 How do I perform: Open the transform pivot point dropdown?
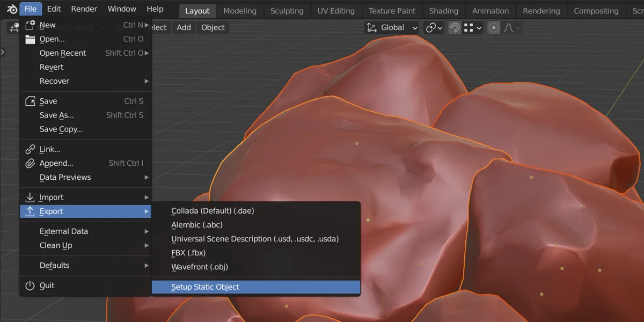click(434, 27)
